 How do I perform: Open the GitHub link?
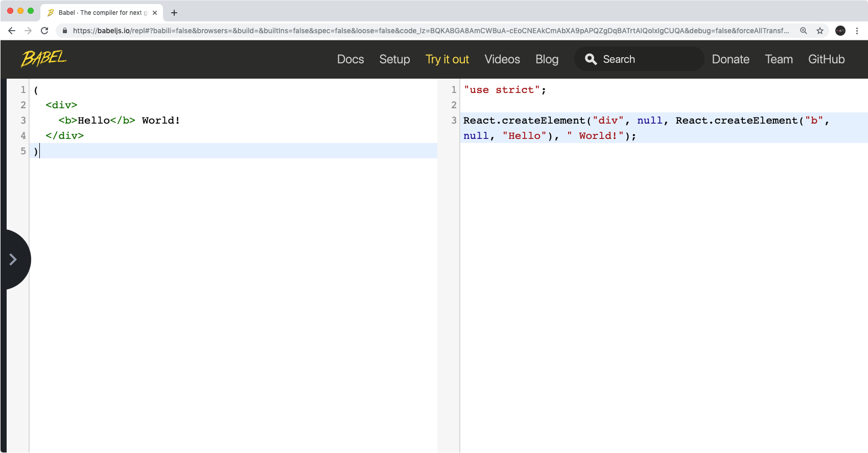click(826, 59)
